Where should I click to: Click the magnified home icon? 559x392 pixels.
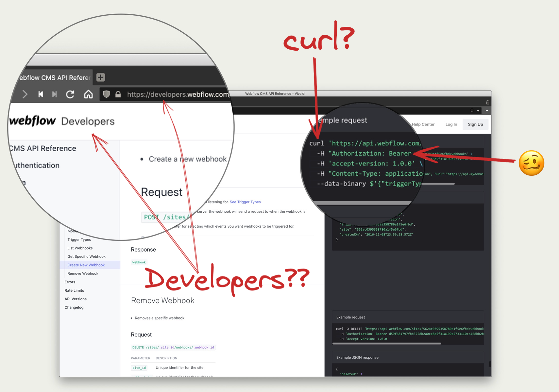88,94
